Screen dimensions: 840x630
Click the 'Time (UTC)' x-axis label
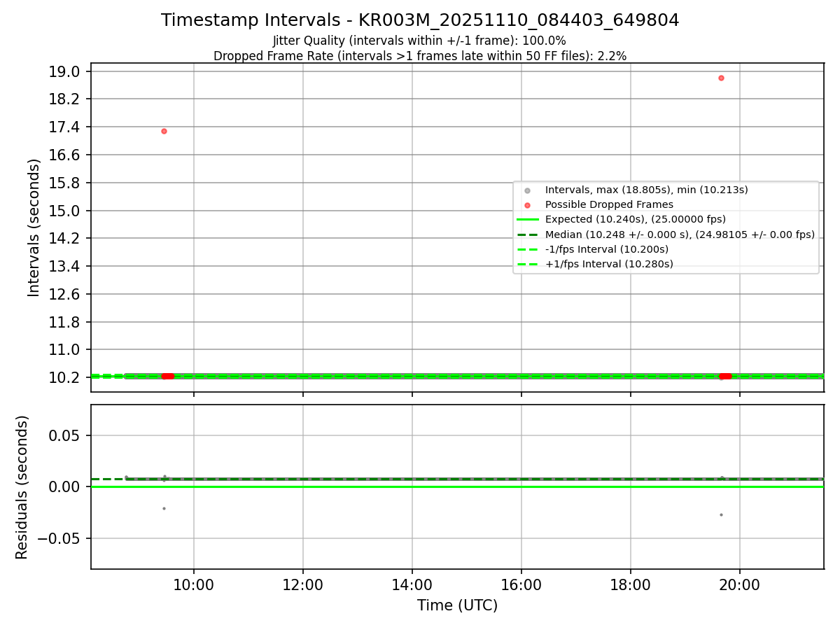(457, 605)
